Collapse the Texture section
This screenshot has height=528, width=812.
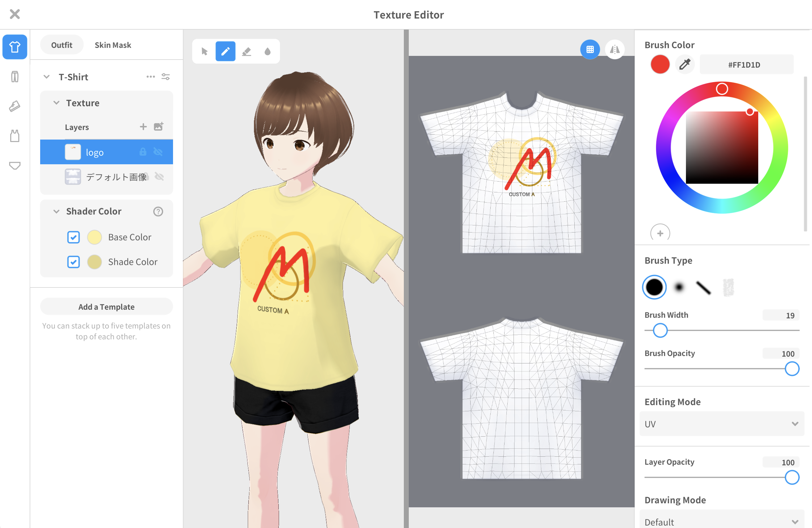pyautogui.click(x=57, y=103)
